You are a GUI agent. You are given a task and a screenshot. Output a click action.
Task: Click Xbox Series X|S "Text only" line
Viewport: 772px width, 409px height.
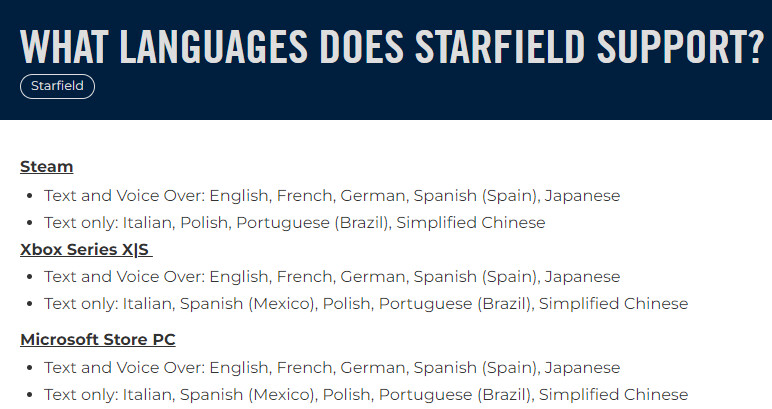coord(366,303)
